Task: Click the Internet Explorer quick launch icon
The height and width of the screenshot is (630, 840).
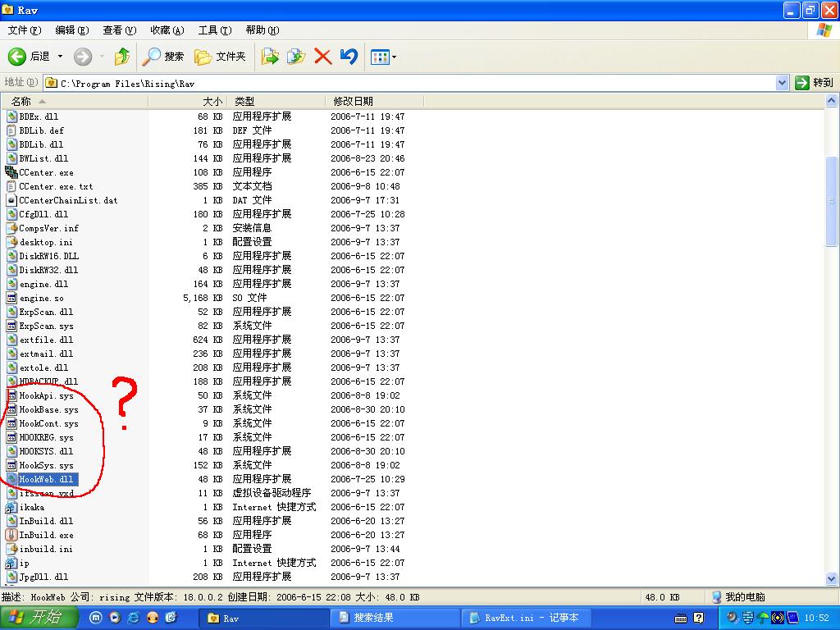Action: click(134, 618)
